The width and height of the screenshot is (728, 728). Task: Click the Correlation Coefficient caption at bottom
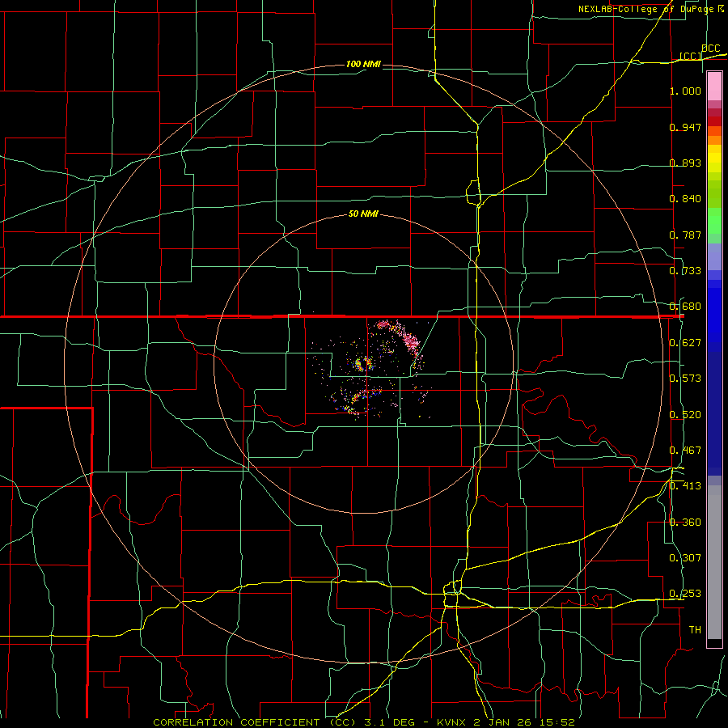(x=364, y=722)
